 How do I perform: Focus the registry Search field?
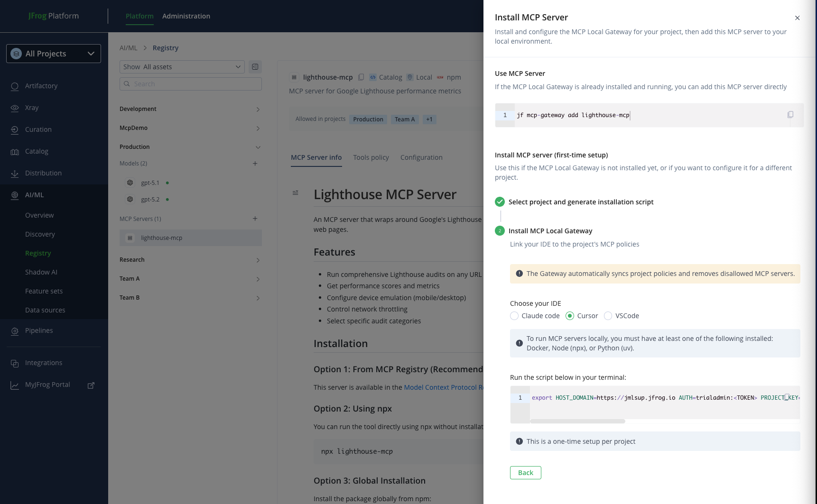pos(191,84)
